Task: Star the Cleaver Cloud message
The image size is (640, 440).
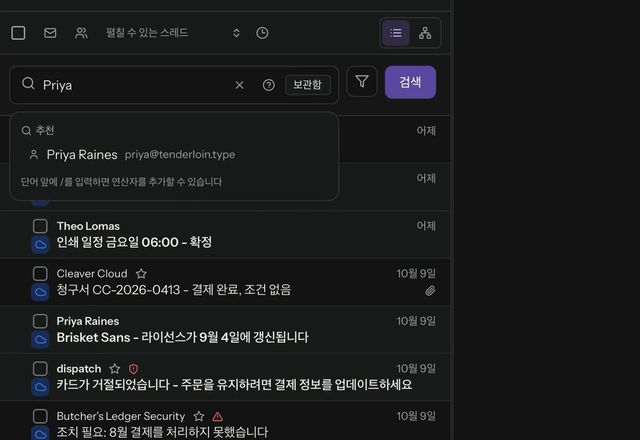Action: tap(141, 273)
